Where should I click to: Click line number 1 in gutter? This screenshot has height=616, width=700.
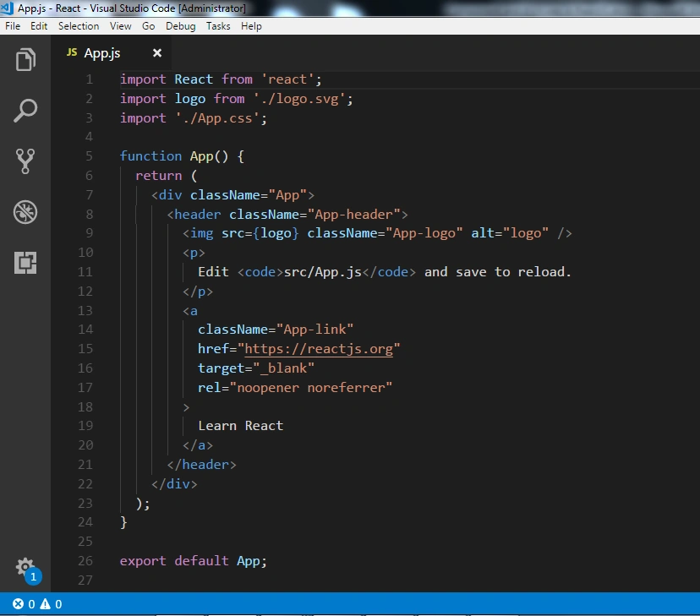90,79
